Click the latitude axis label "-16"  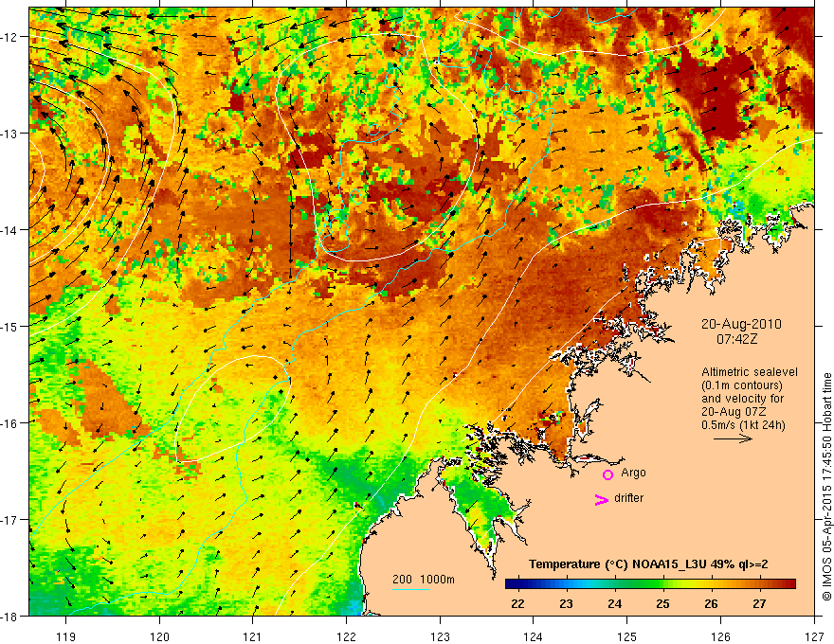pos(9,423)
